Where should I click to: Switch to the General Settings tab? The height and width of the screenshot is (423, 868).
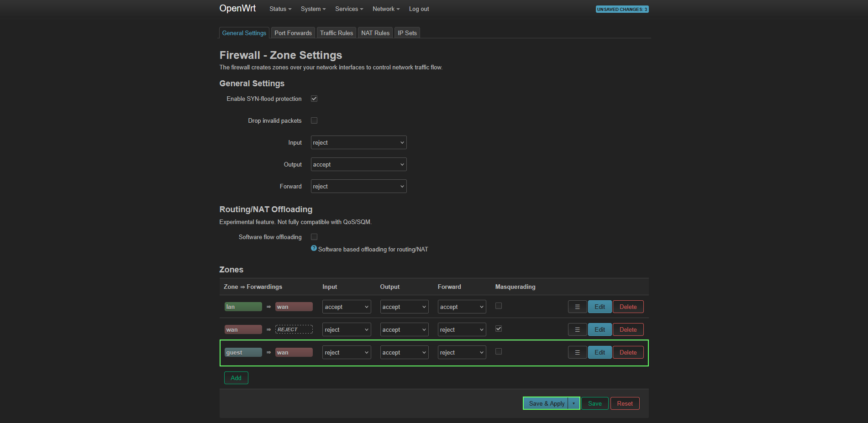244,33
